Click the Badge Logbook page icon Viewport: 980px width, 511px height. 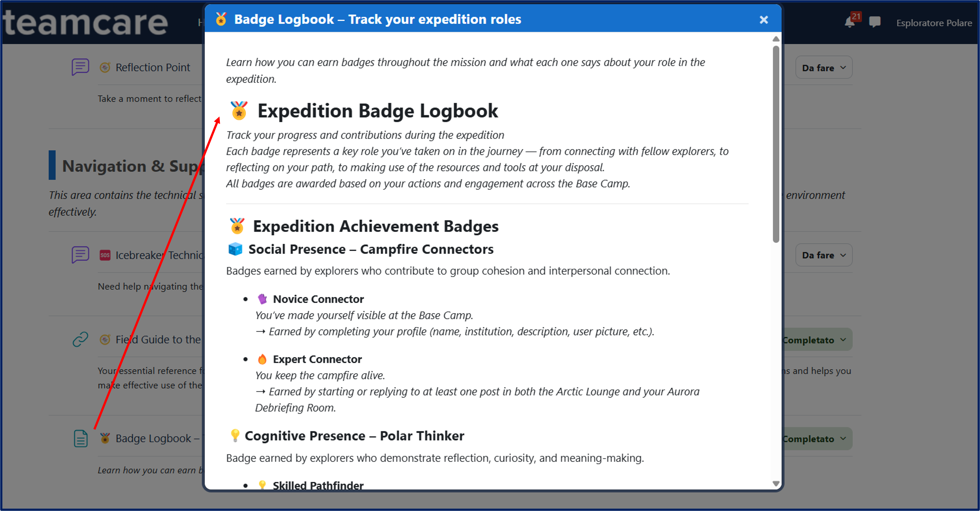pyautogui.click(x=80, y=438)
